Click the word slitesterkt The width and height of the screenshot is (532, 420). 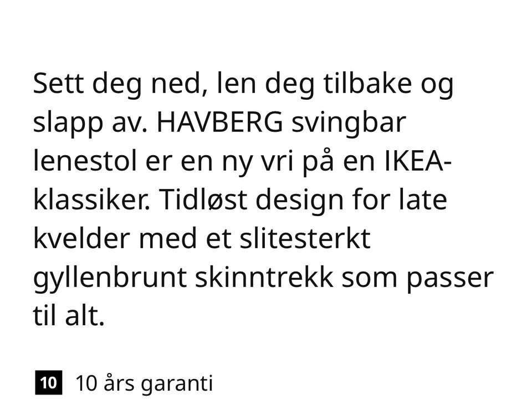click(305, 238)
